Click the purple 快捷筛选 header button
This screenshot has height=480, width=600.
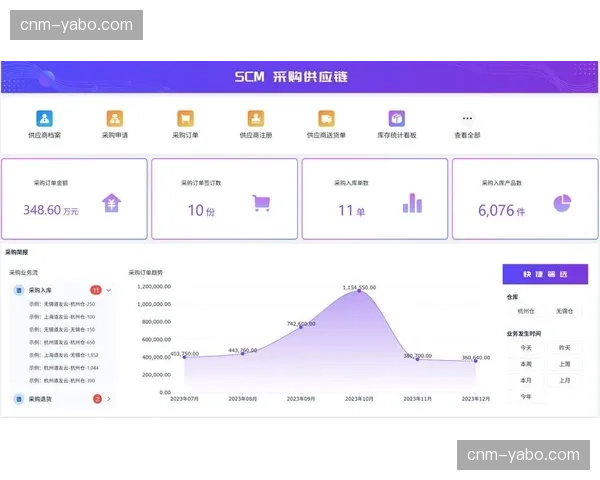click(545, 274)
